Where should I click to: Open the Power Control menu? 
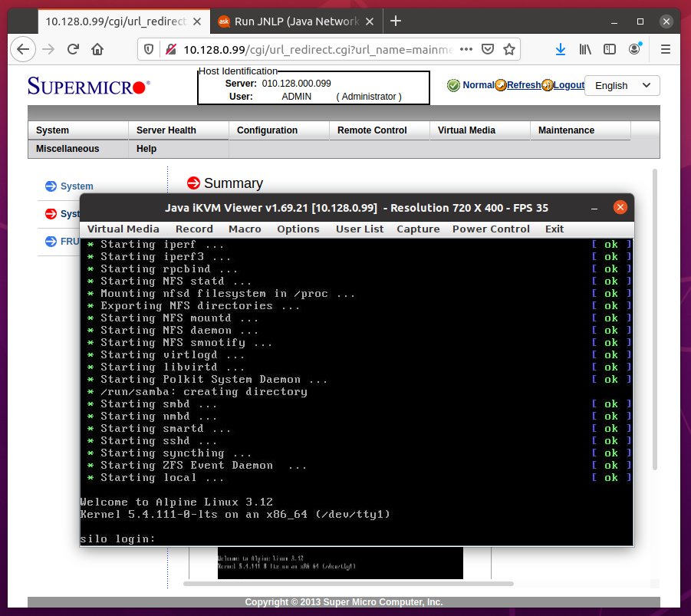click(x=491, y=229)
